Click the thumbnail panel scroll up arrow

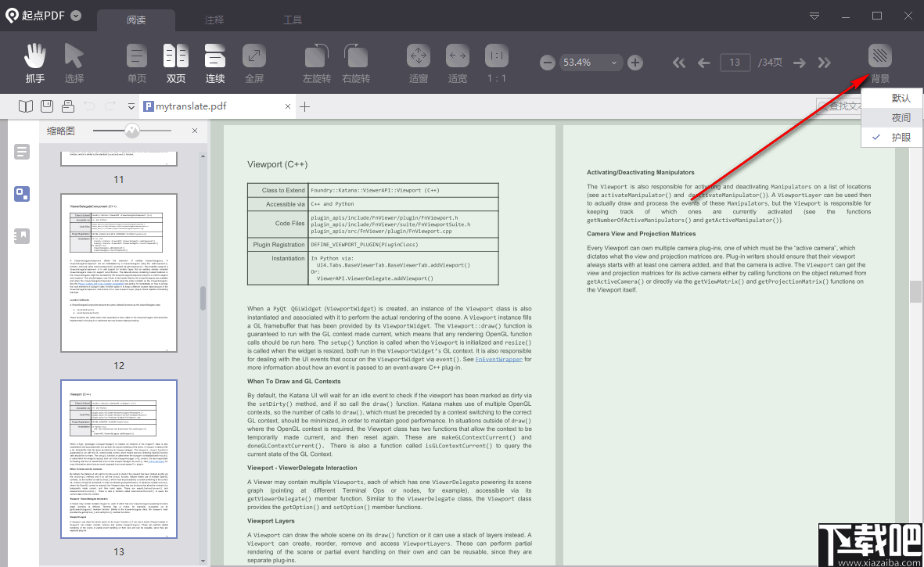pos(203,156)
